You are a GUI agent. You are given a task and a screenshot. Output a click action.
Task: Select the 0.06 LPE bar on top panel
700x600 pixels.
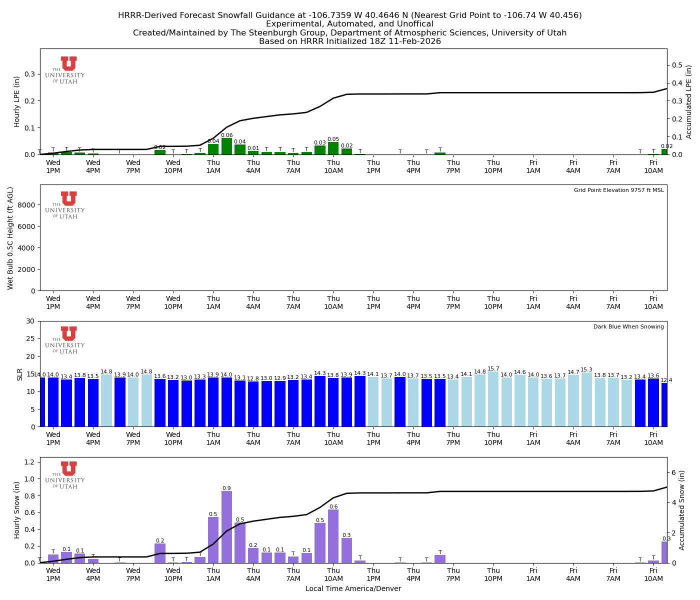[x=227, y=147]
